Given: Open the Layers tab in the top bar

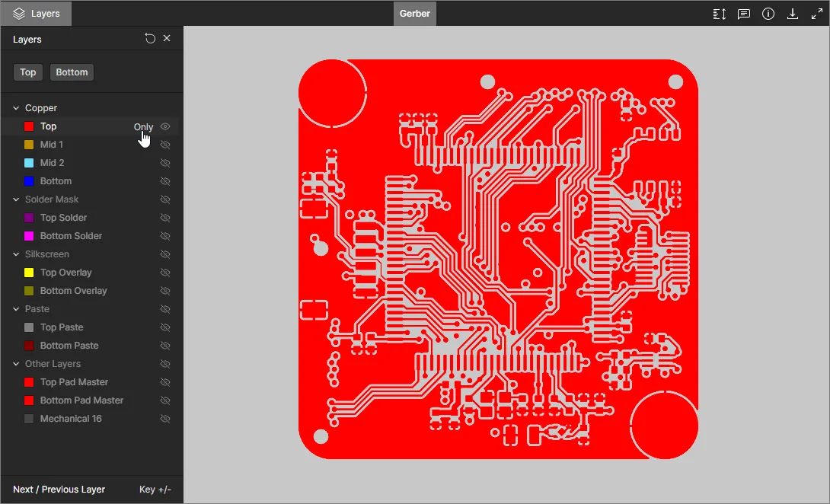Looking at the screenshot, I should click(x=36, y=13).
